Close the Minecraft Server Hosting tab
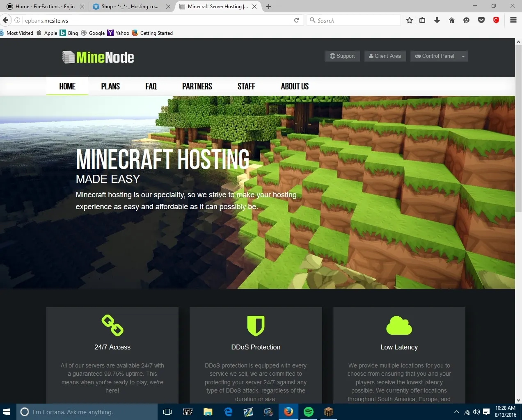This screenshot has width=522, height=420. click(x=255, y=7)
